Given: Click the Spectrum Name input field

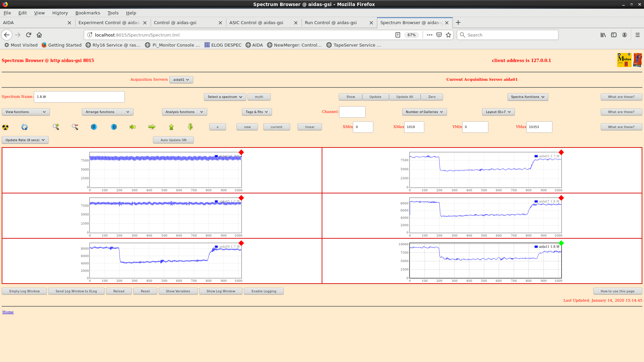Looking at the screenshot, I should (79, 97).
